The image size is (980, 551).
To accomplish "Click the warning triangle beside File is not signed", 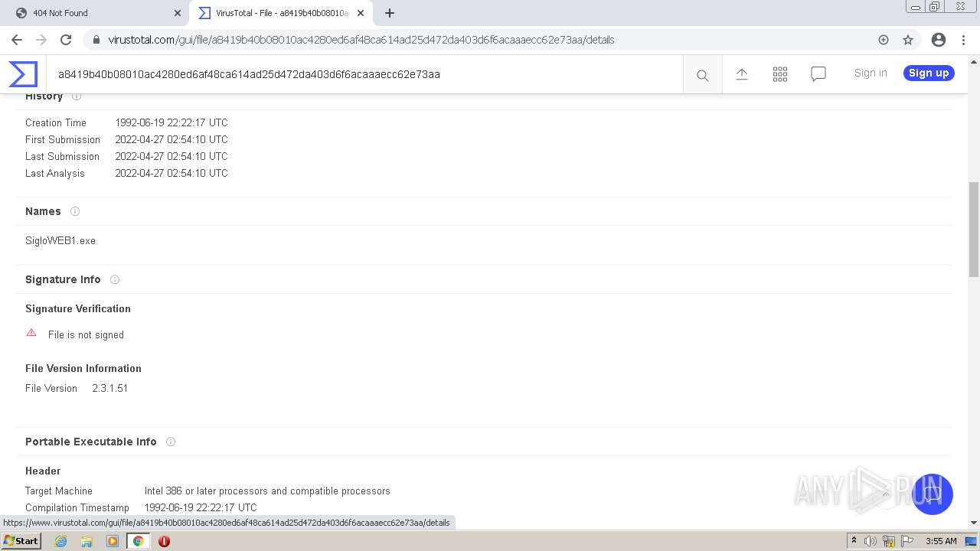I will [31, 333].
